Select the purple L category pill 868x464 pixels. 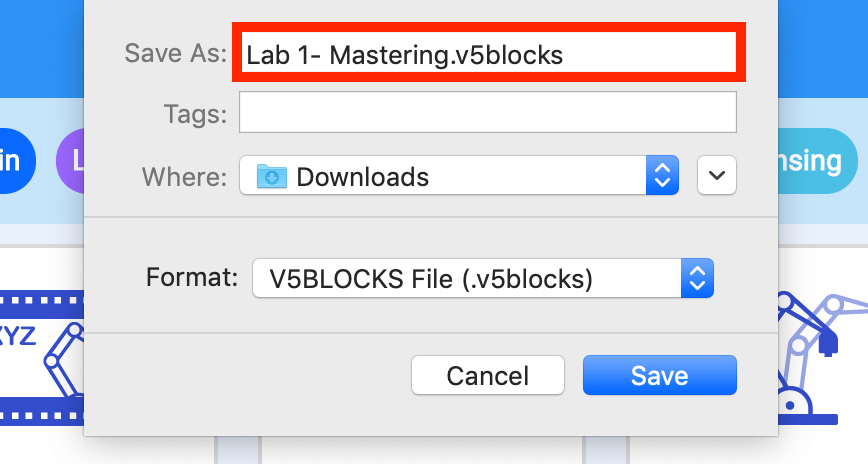[70, 161]
